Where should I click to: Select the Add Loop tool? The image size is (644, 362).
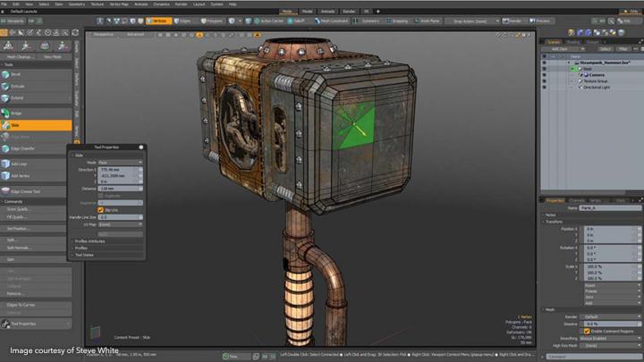[x=36, y=164]
